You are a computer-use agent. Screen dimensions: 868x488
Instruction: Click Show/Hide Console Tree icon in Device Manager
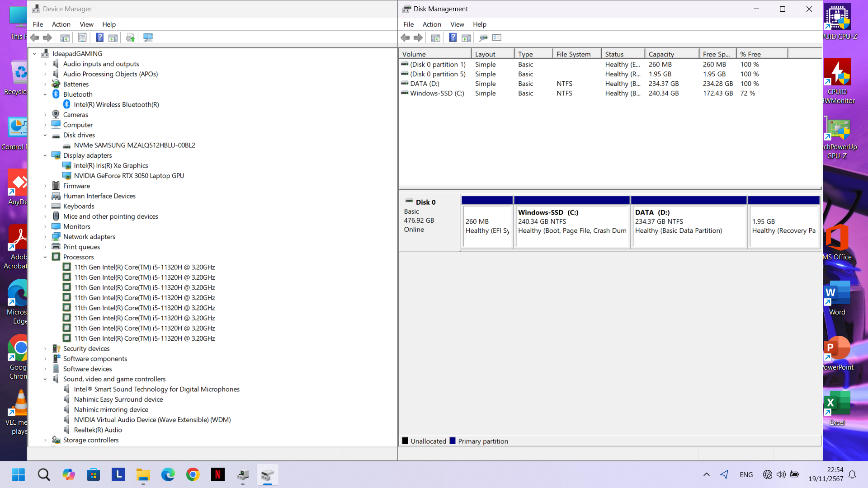[65, 38]
